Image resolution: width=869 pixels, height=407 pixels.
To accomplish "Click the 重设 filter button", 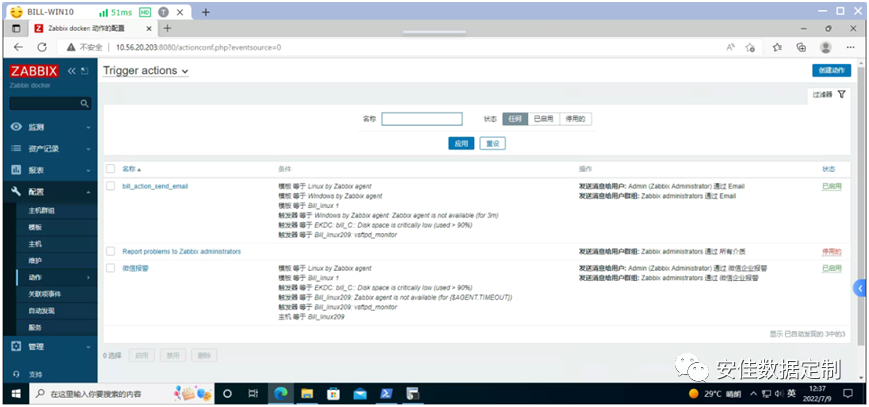I will [x=493, y=144].
